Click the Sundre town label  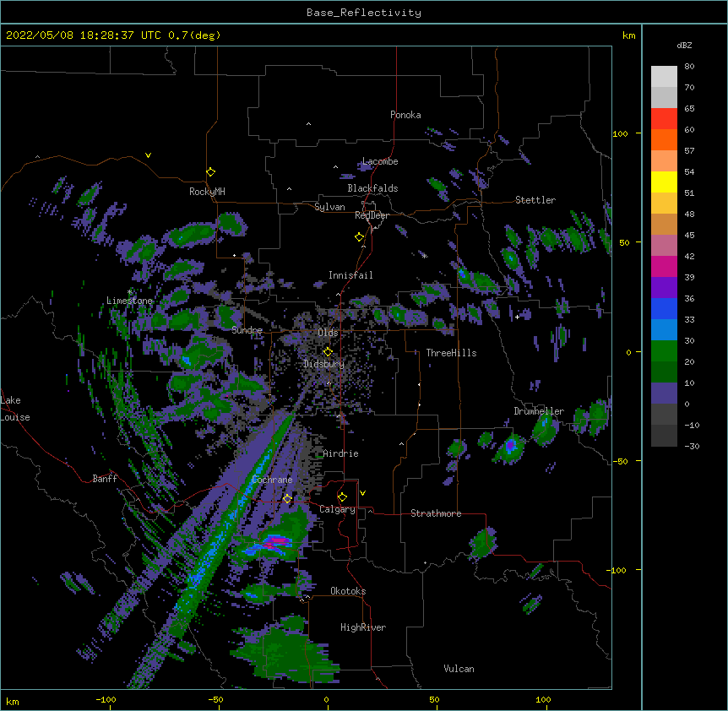(x=247, y=330)
